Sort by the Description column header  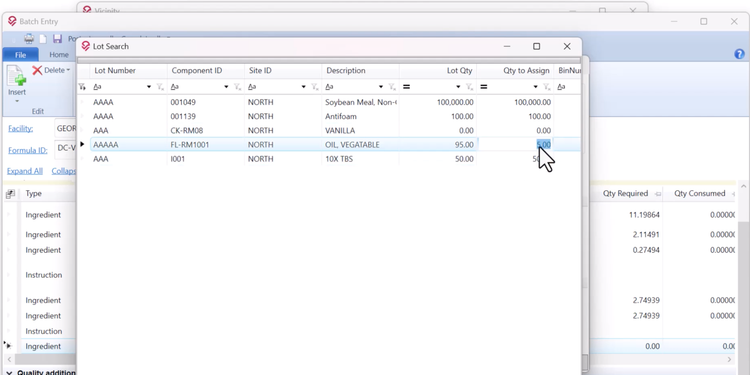point(361,71)
